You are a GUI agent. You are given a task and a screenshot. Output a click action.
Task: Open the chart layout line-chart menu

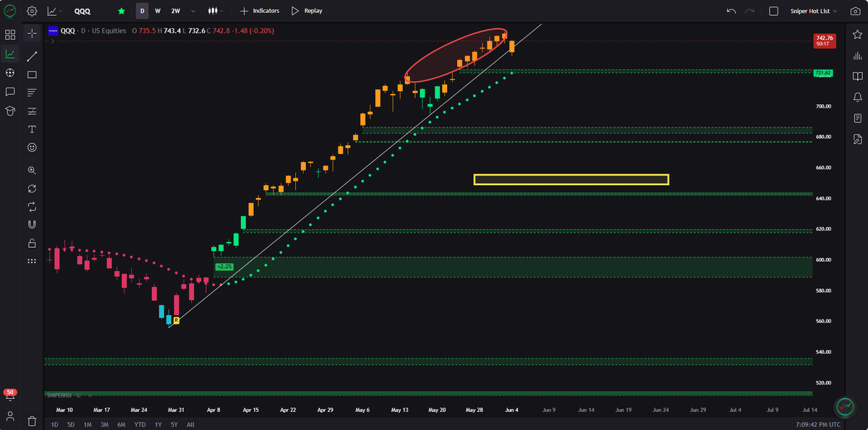(54, 11)
